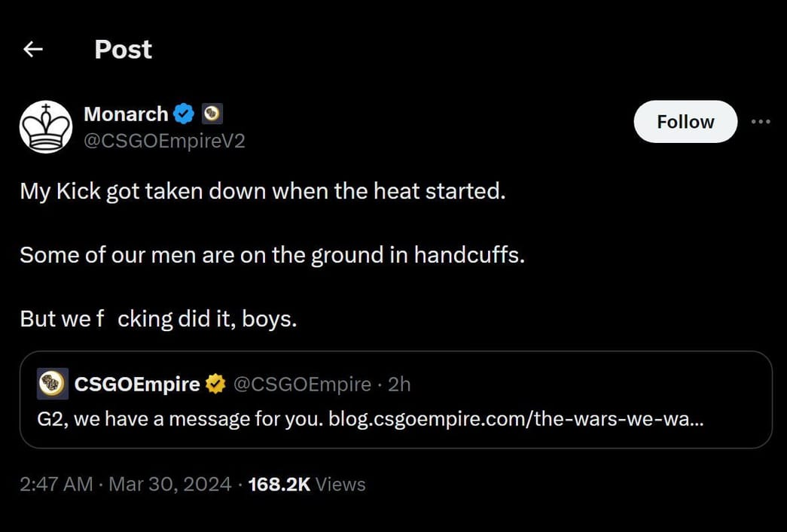Click the 2:47 AM post time
This screenshot has height=532, width=787.
(56, 485)
